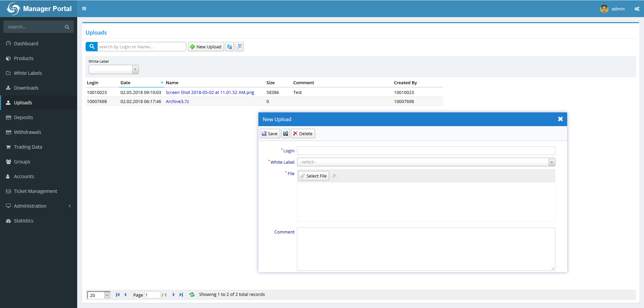
Task: Go to the first page of records
Action: click(x=117, y=295)
